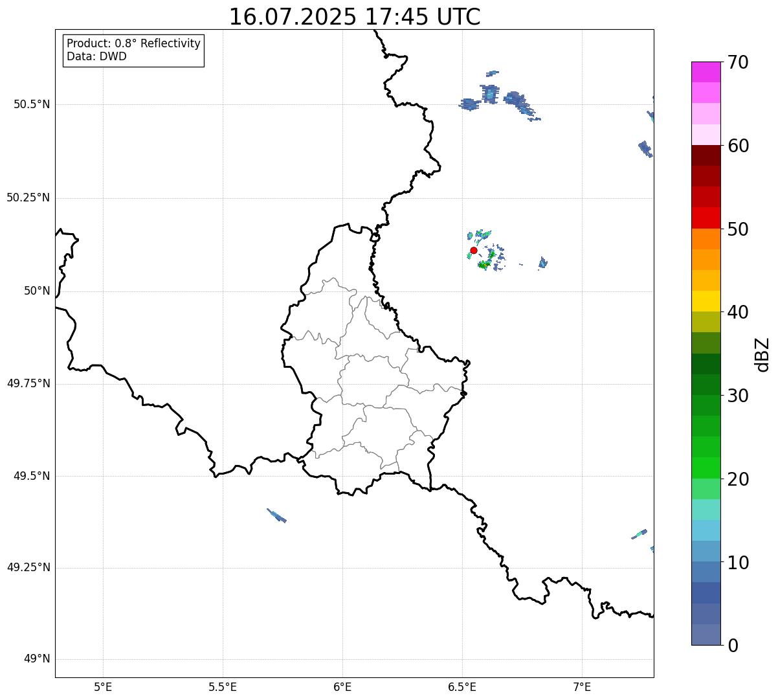The height and width of the screenshot is (700, 778).
Task: Click the 7°E longitude label
Action: tap(582, 687)
